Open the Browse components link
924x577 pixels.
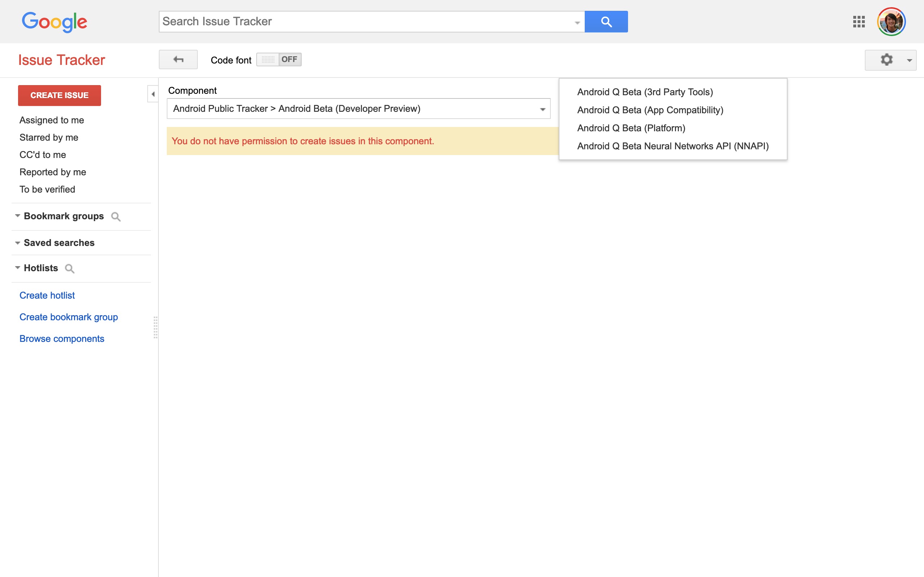[62, 339]
